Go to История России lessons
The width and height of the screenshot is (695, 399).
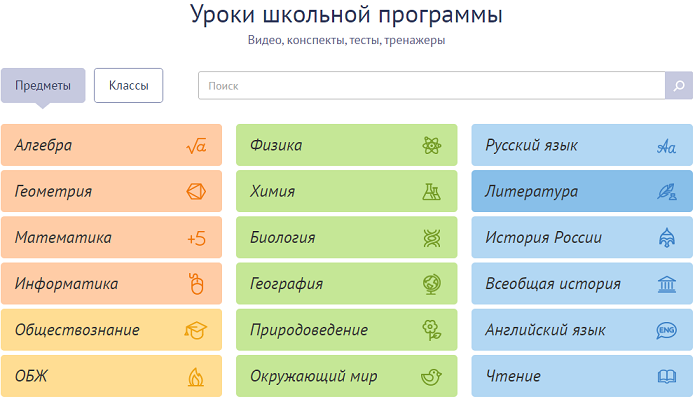click(582, 238)
